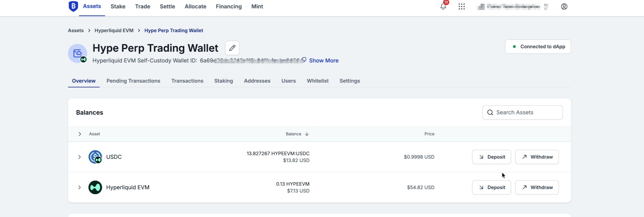Viewport: 644px width, 217px height.
Task: Click the USDC coin icon
Action: (95, 157)
